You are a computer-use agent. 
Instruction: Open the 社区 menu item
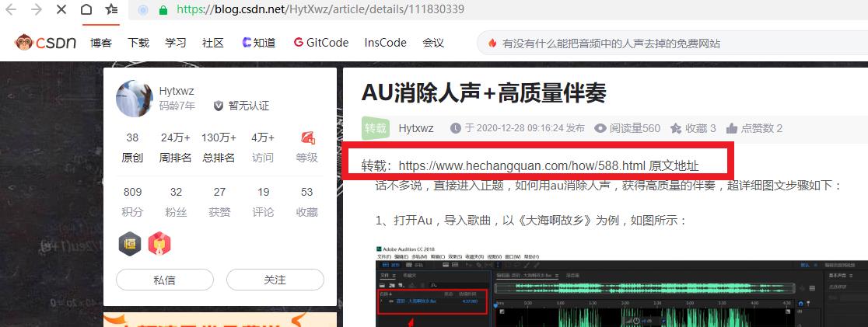point(213,43)
